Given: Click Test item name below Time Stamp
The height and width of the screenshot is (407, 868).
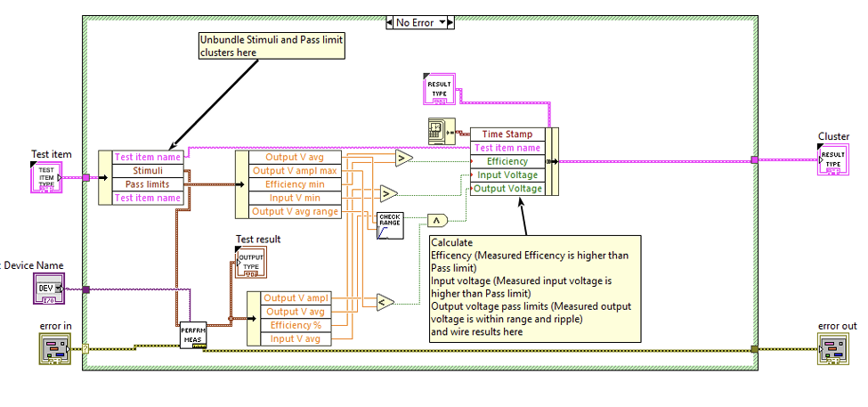Looking at the screenshot, I should pyautogui.click(x=507, y=148).
